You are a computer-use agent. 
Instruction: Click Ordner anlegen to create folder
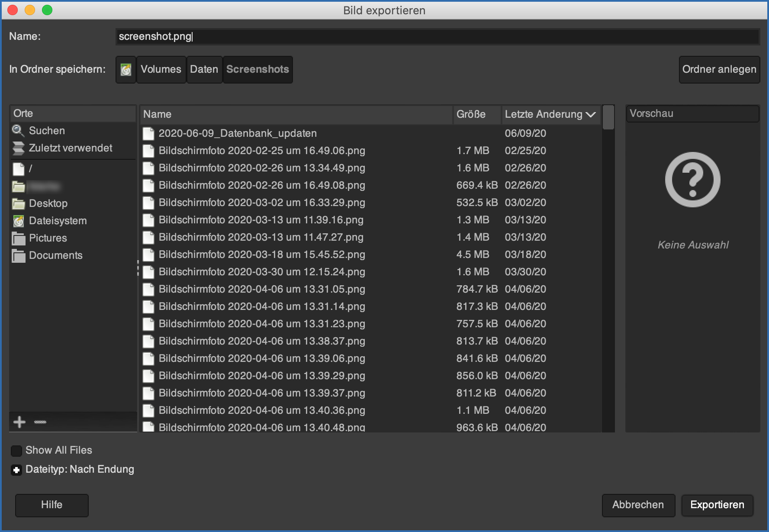point(719,70)
